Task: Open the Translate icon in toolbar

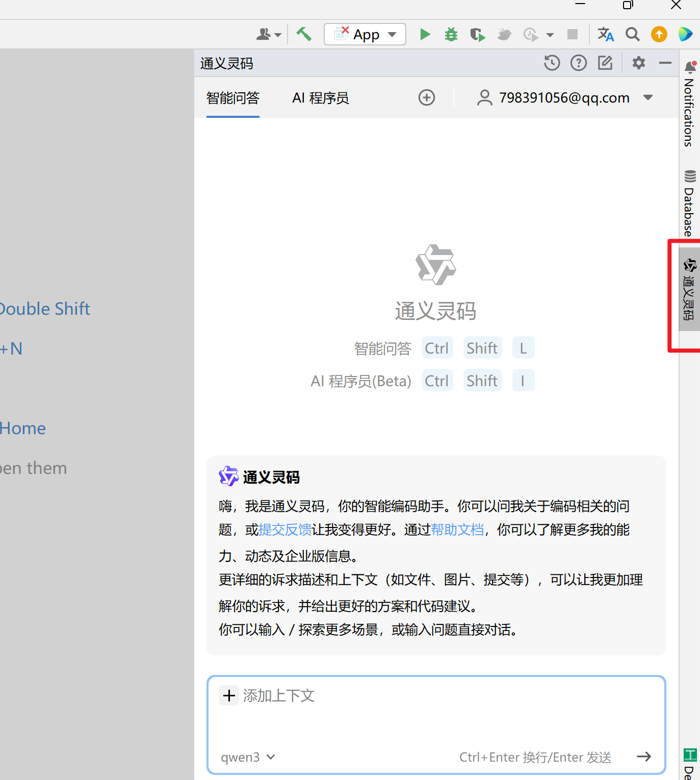Action: tap(606, 34)
